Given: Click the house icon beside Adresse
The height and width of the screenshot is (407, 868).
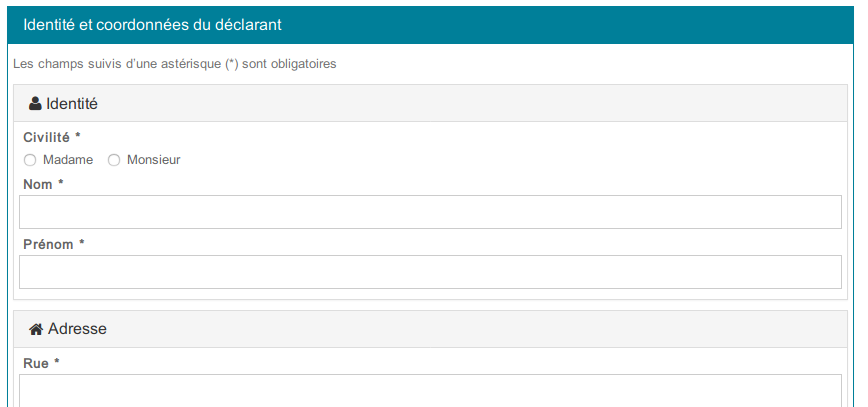Looking at the screenshot, I should click(x=36, y=329).
